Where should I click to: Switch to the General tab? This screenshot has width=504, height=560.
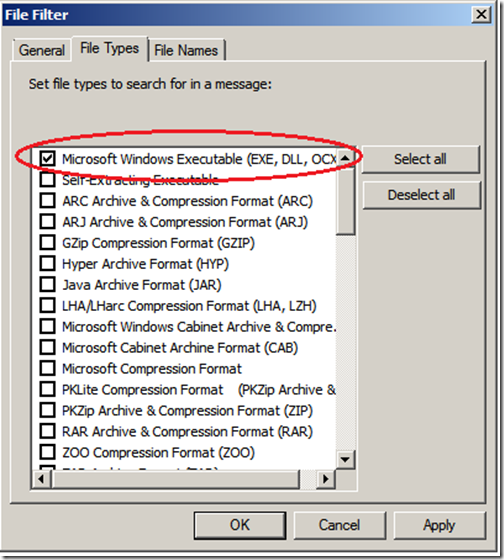pos(42,50)
